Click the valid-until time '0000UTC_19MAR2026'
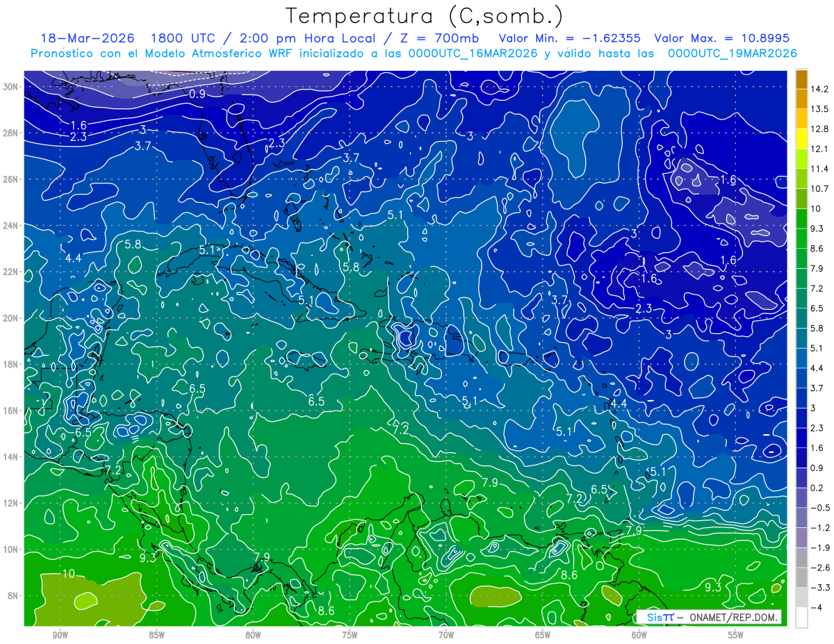834x644 pixels. [x=732, y=53]
